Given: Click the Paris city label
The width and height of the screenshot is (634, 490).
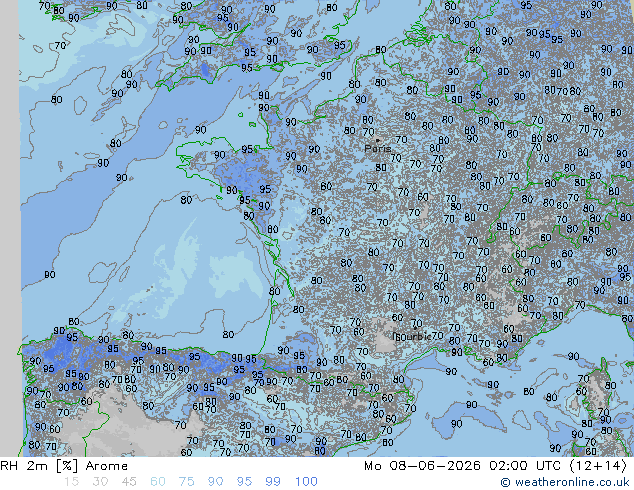Looking at the screenshot, I should tap(378, 148).
